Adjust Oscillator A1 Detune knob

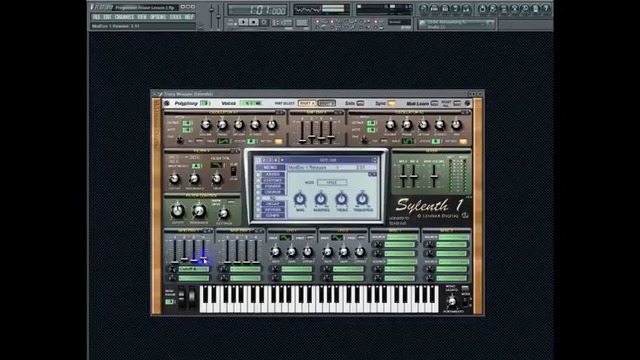click(x=239, y=125)
